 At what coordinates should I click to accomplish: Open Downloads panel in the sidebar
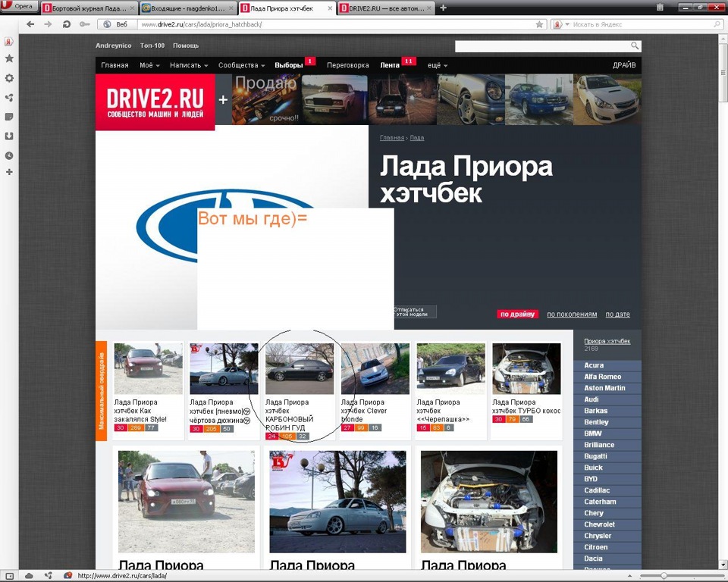tap(9, 136)
